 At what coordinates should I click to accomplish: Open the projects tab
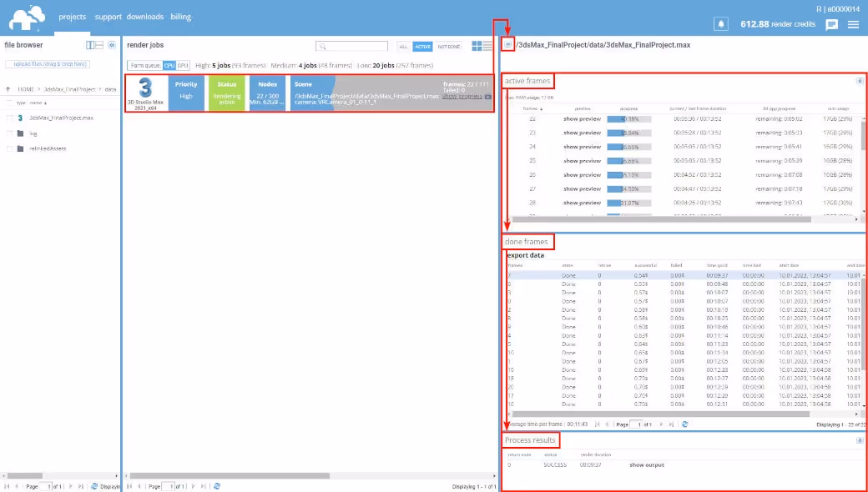coord(73,17)
